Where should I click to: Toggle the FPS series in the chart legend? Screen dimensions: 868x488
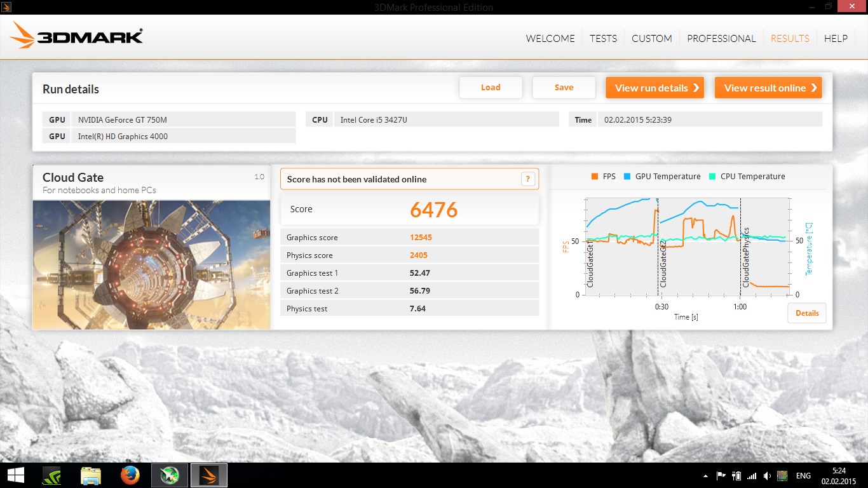(603, 177)
